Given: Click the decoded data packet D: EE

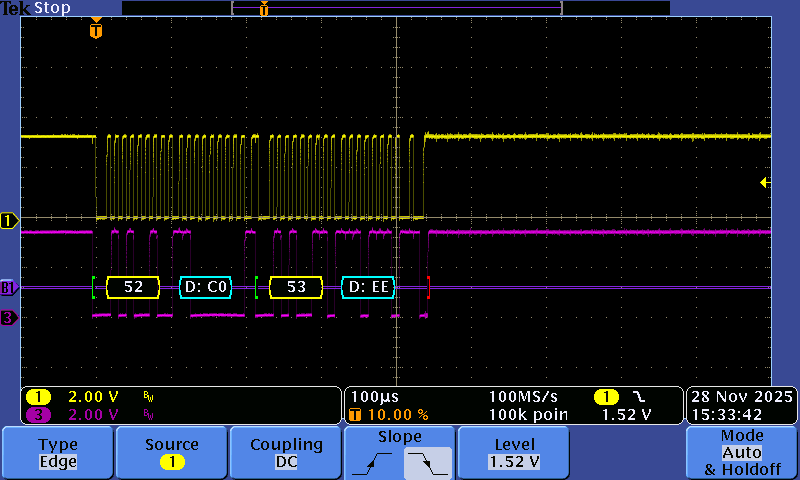Looking at the screenshot, I should (x=367, y=288).
